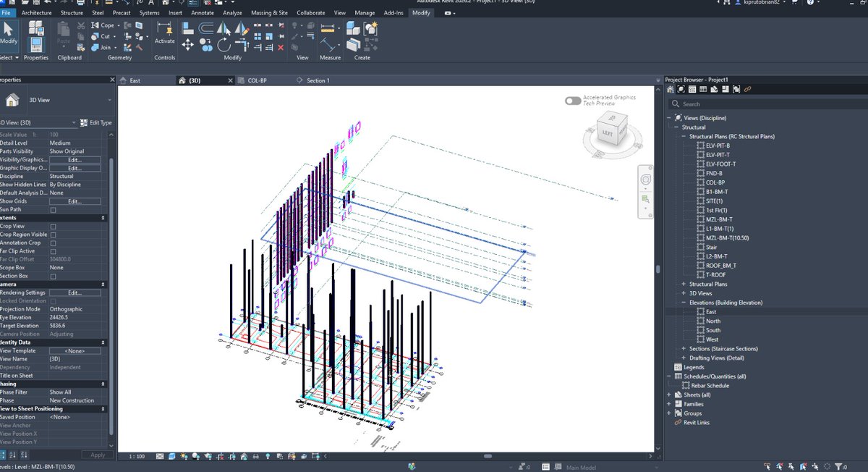Image resolution: width=868 pixels, height=472 pixels.
Task: Open the navigation Steering Wheels icon
Action: click(x=646, y=179)
